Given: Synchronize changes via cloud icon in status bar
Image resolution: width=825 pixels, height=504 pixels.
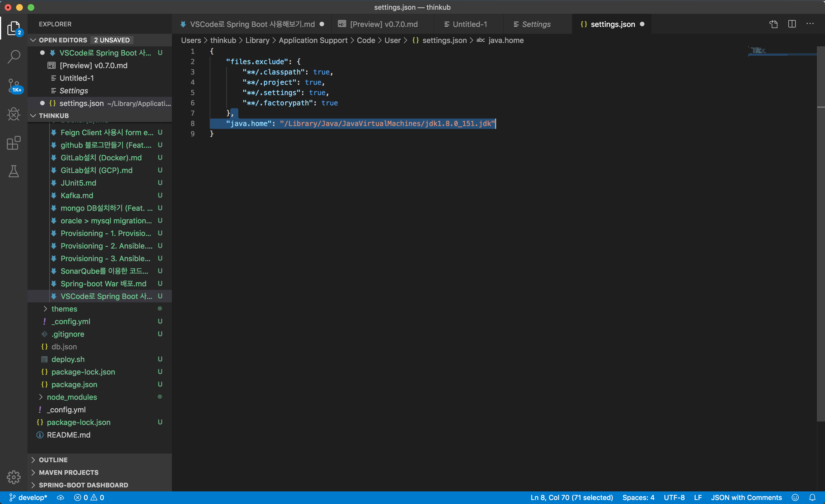Looking at the screenshot, I should point(60,497).
